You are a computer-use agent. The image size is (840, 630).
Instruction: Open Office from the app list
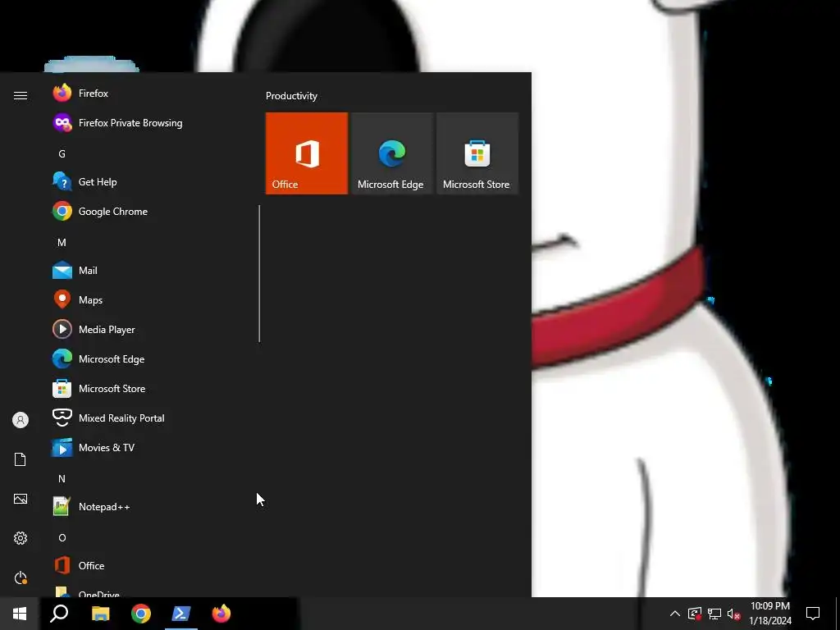point(150,565)
